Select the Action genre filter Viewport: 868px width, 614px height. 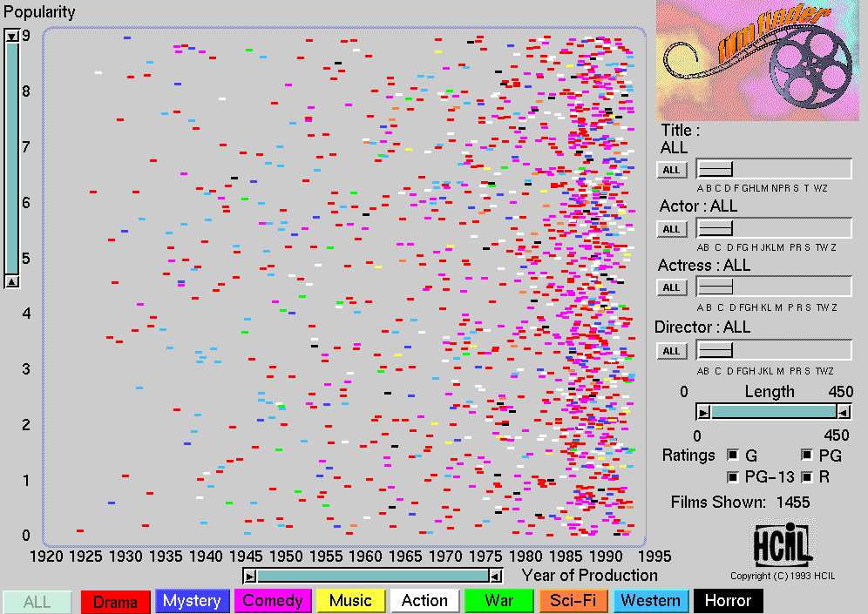tap(424, 601)
